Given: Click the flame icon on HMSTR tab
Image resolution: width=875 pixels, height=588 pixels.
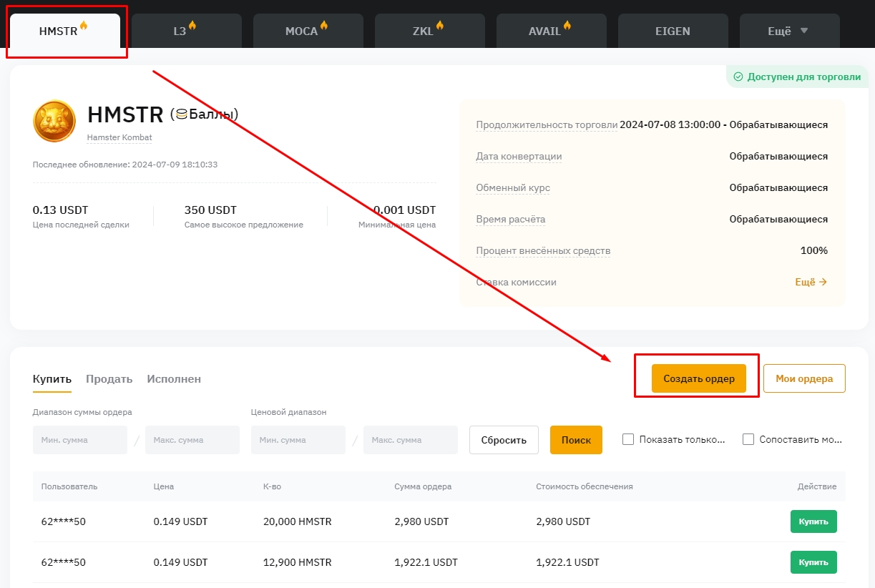Looking at the screenshot, I should [84, 26].
